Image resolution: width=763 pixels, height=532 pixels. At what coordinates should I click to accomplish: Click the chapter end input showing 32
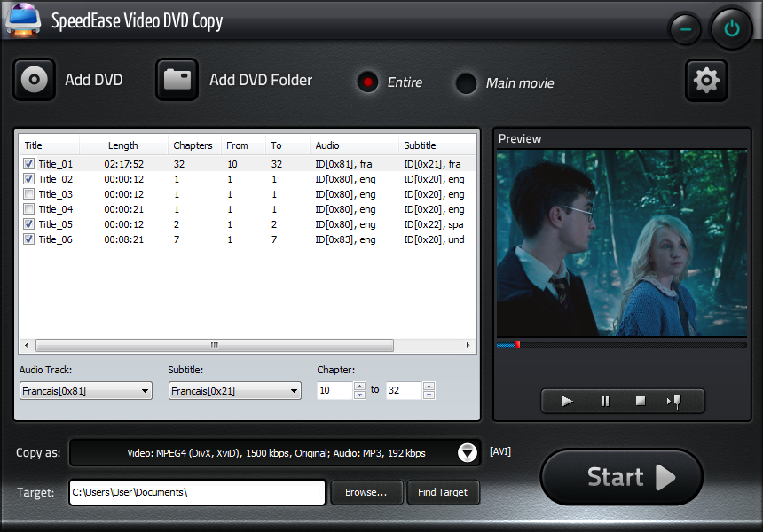coord(404,390)
